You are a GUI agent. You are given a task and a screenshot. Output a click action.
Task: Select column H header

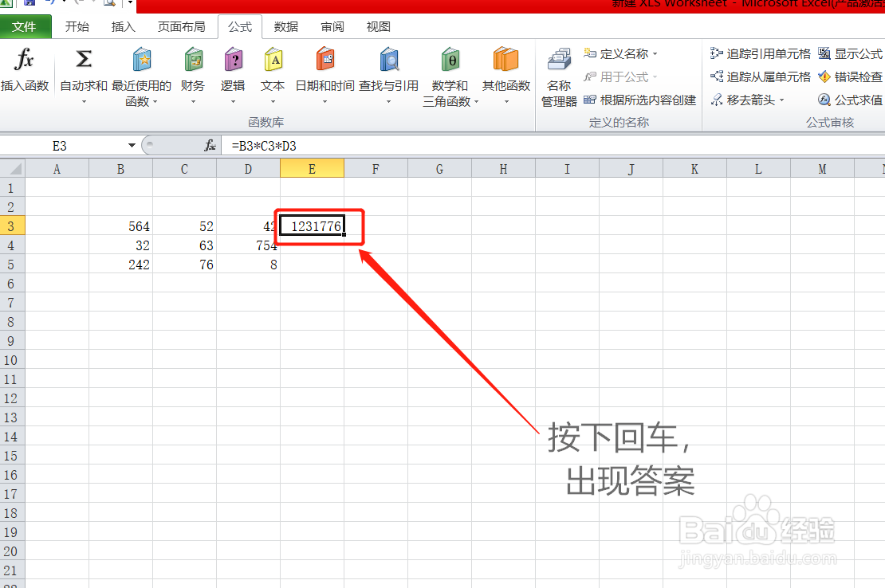coord(503,169)
